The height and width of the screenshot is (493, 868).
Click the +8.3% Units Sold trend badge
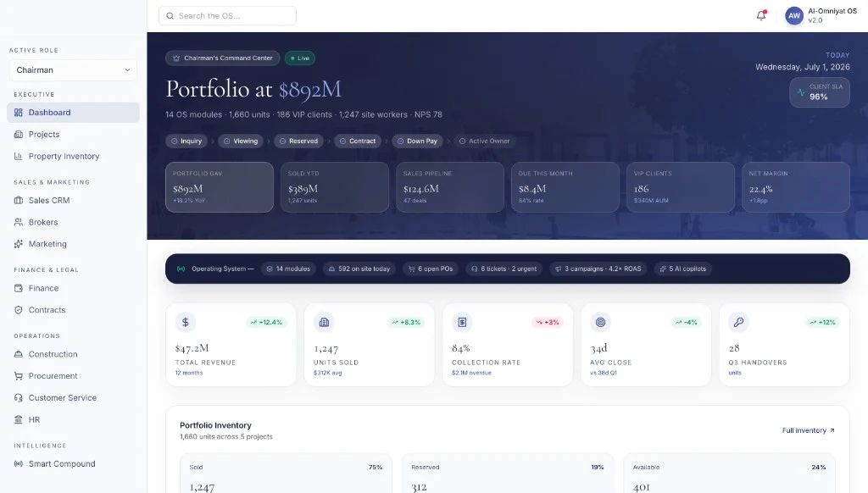[406, 322]
